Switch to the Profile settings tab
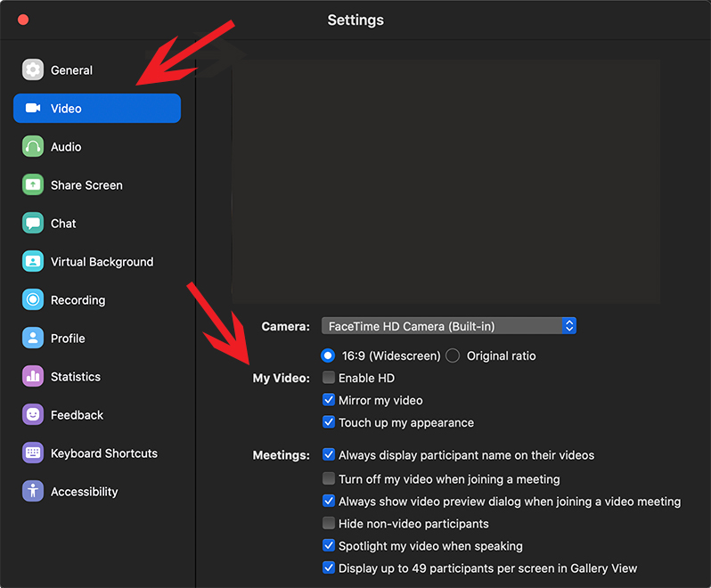Viewport: 711px width, 588px height. 68,339
